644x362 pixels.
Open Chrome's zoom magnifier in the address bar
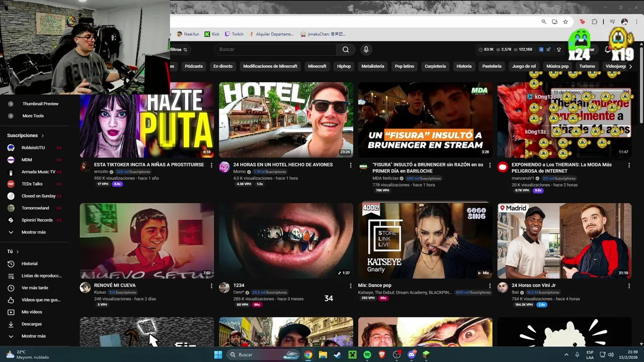pos(544,22)
